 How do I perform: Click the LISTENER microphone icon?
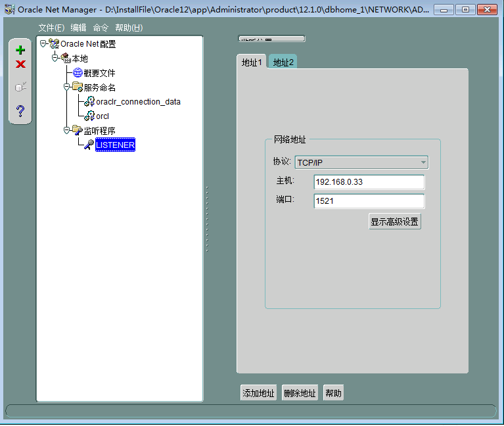tap(89, 145)
